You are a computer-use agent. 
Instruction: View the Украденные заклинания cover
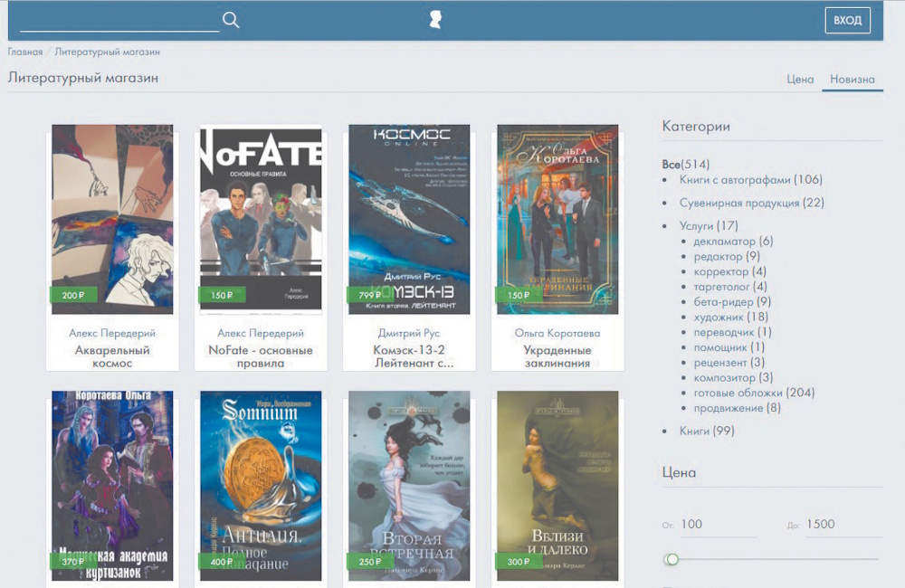coord(557,219)
